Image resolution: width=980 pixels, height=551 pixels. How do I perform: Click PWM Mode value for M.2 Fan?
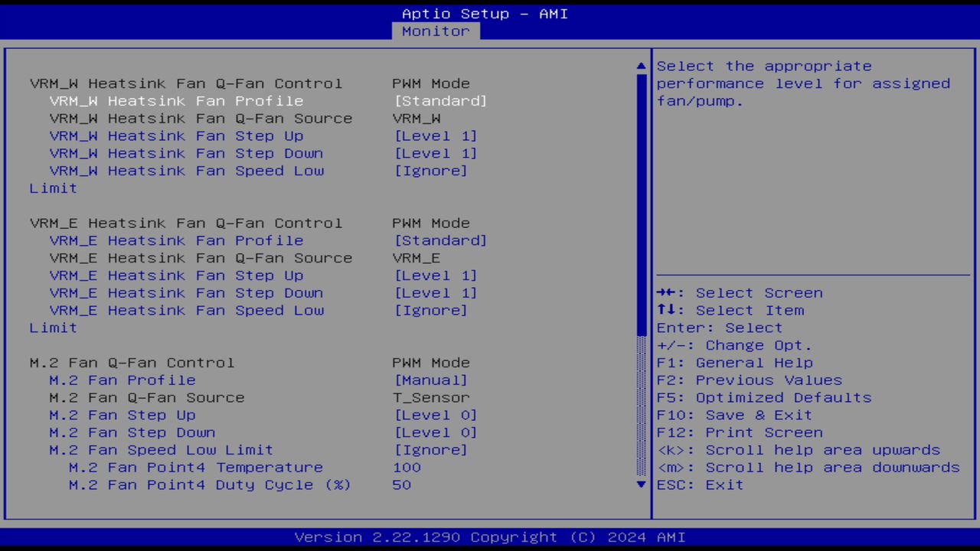click(430, 364)
